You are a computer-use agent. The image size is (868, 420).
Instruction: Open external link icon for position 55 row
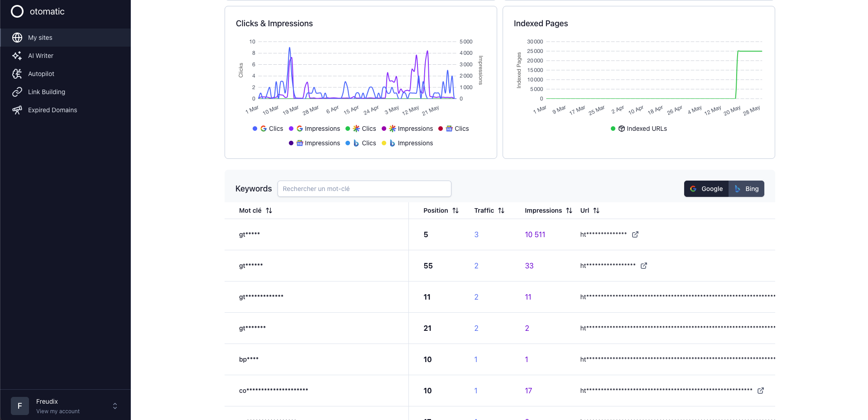pos(644,266)
